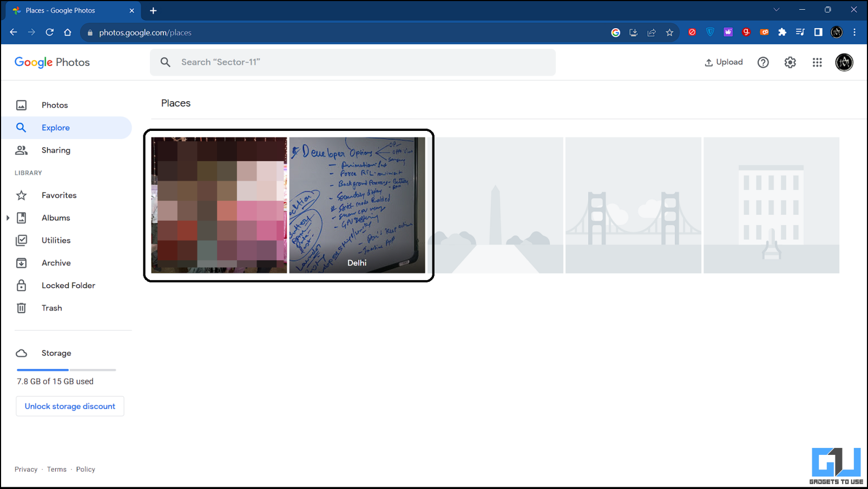Close the Places - Google Photos tab
This screenshot has width=868, height=489.
point(131,10)
